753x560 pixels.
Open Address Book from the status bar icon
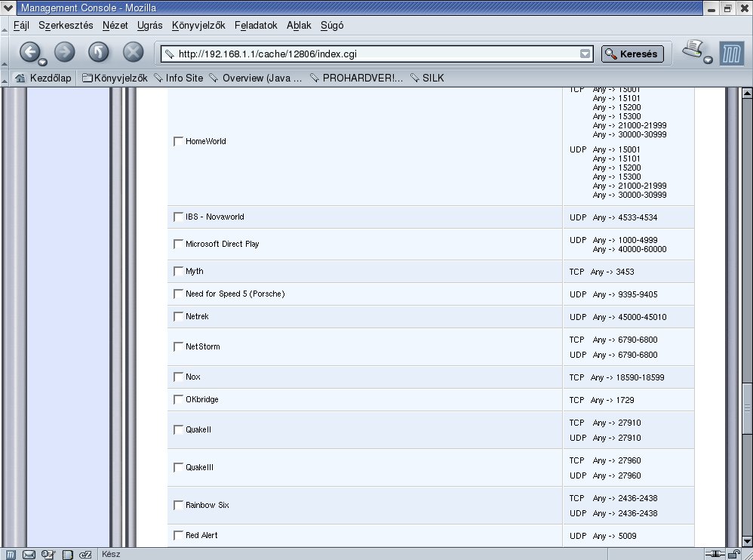click(x=67, y=554)
